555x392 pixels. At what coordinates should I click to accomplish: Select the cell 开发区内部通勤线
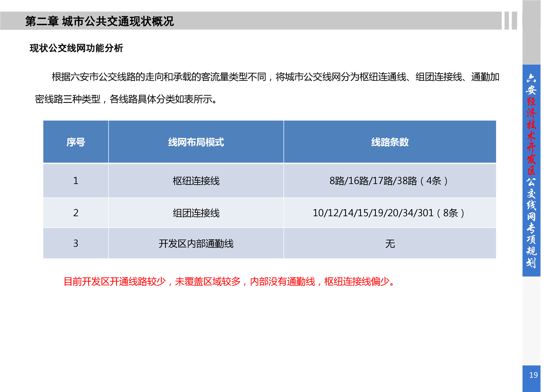click(196, 243)
